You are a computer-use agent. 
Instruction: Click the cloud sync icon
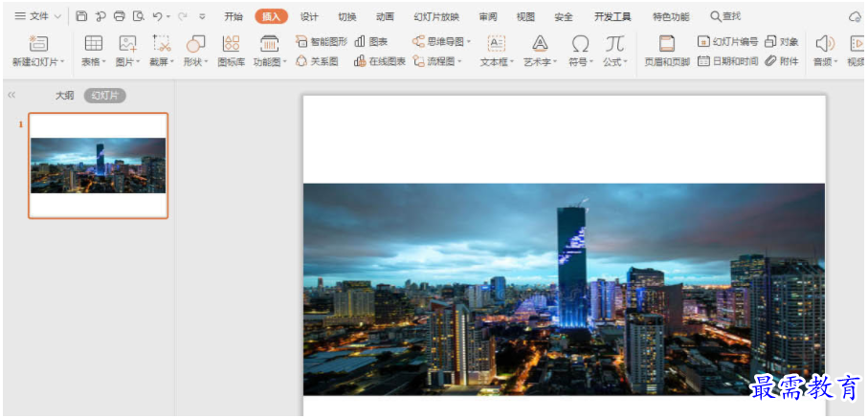pyautogui.click(x=856, y=17)
